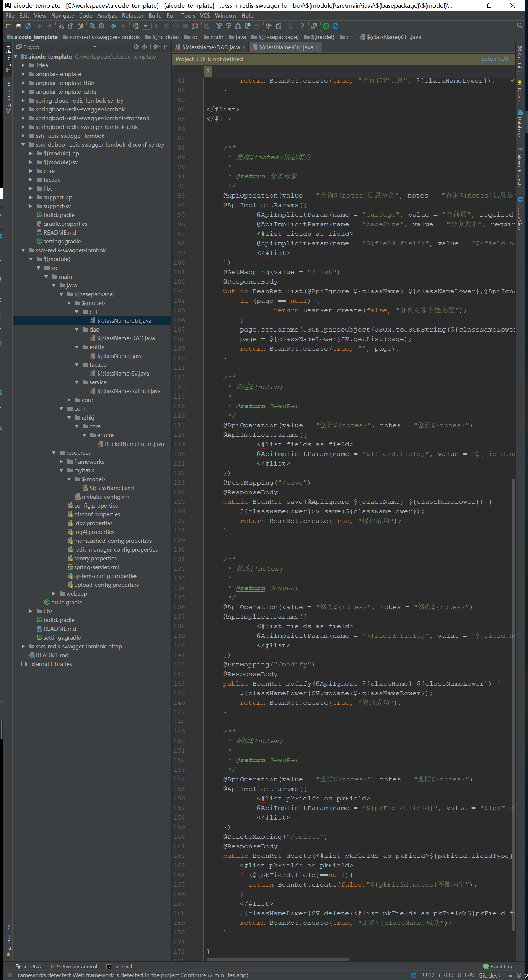Click Scroll from Source in Project panel

point(136,47)
